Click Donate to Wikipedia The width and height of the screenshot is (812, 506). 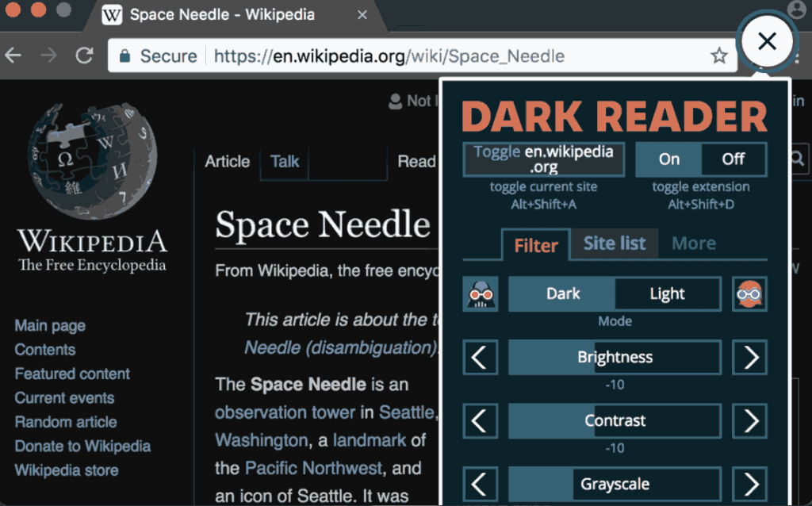(x=82, y=446)
